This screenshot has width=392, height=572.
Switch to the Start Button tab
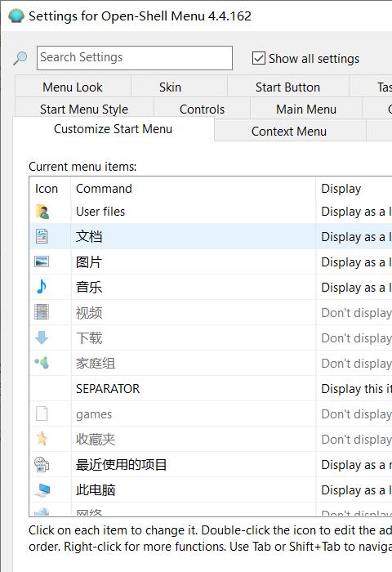[x=287, y=87]
